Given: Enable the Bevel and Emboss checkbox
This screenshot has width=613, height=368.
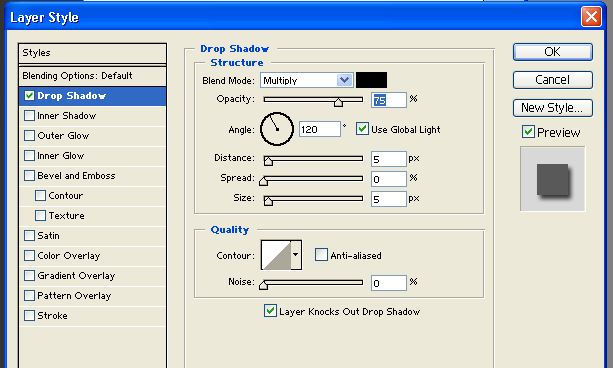Looking at the screenshot, I should tap(29, 176).
